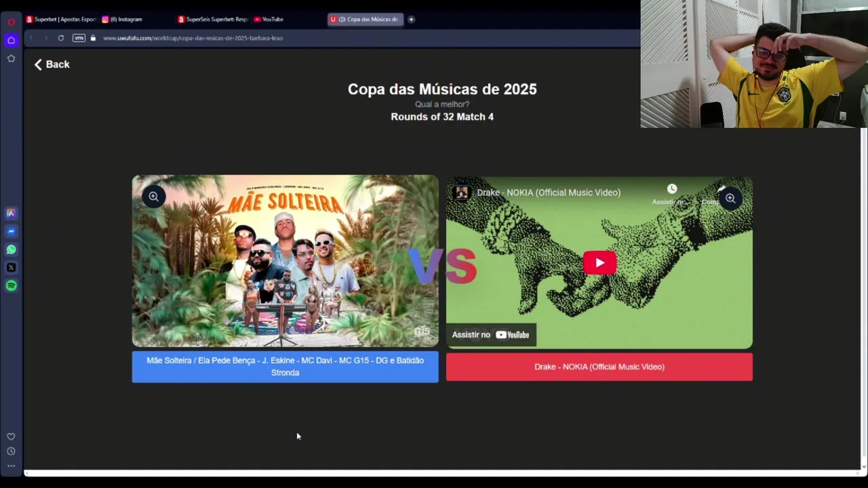Switch to the SuperSeis Superbet tab
868x488 pixels.
tap(213, 19)
